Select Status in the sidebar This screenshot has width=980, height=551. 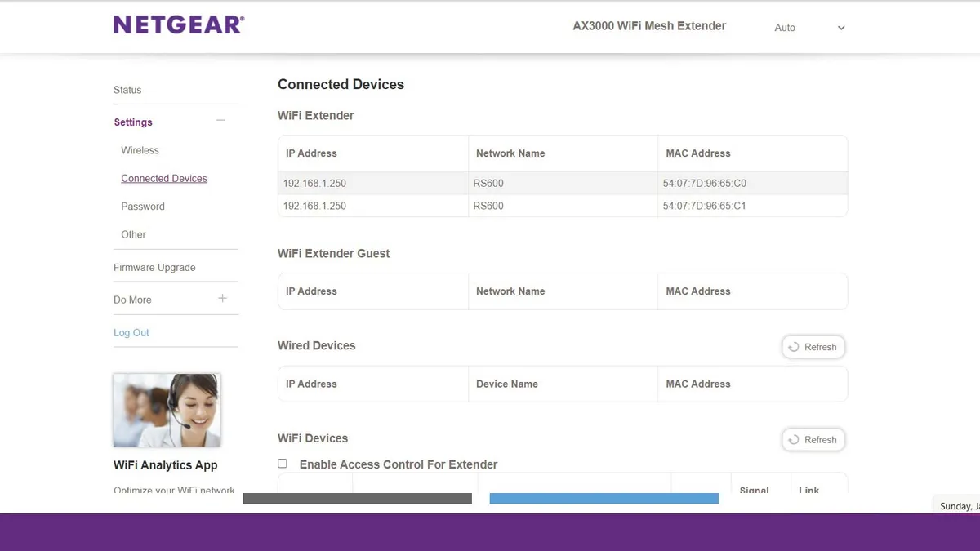(127, 90)
